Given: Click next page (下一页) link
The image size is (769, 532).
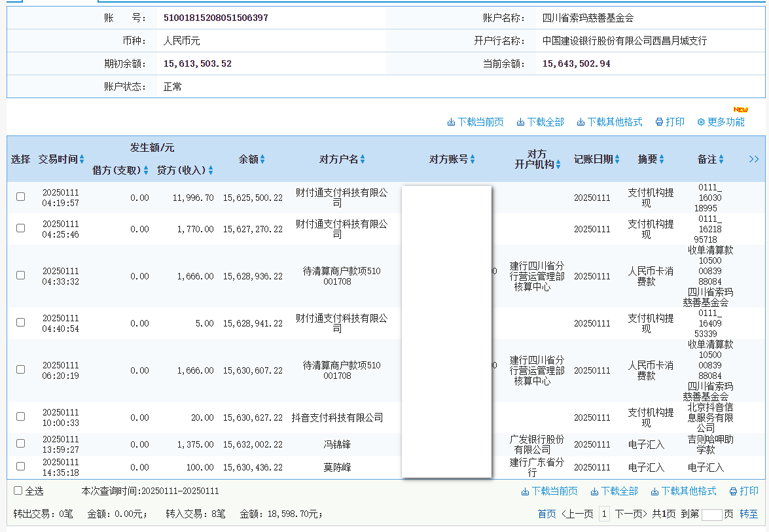Looking at the screenshot, I should pyautogui.click(x=631, y=514).
